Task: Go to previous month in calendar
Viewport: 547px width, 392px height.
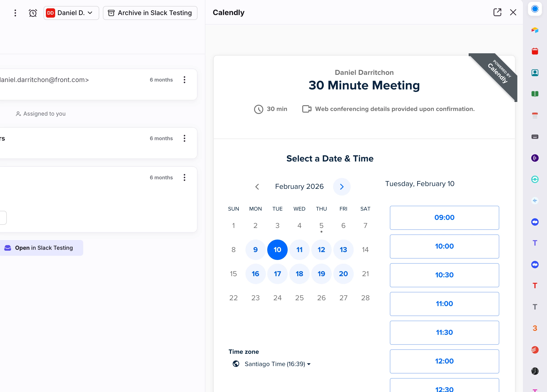Action: [257, 187]
